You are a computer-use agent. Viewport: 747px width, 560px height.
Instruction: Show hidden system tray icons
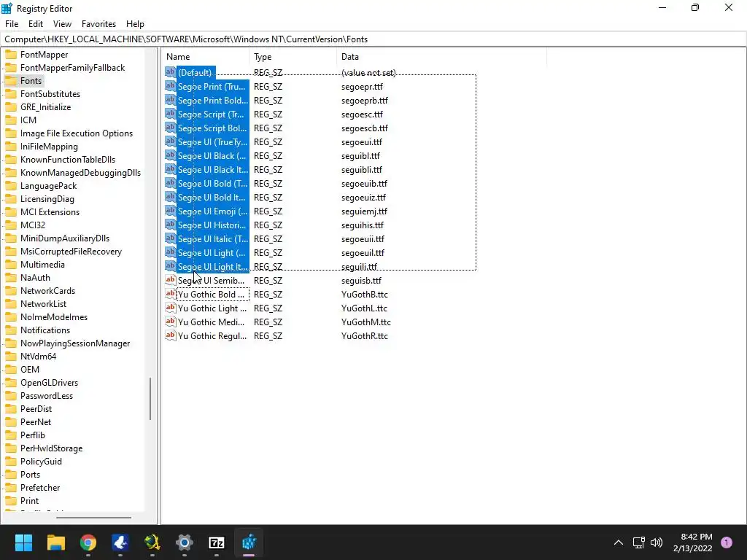tap(619, 542)
